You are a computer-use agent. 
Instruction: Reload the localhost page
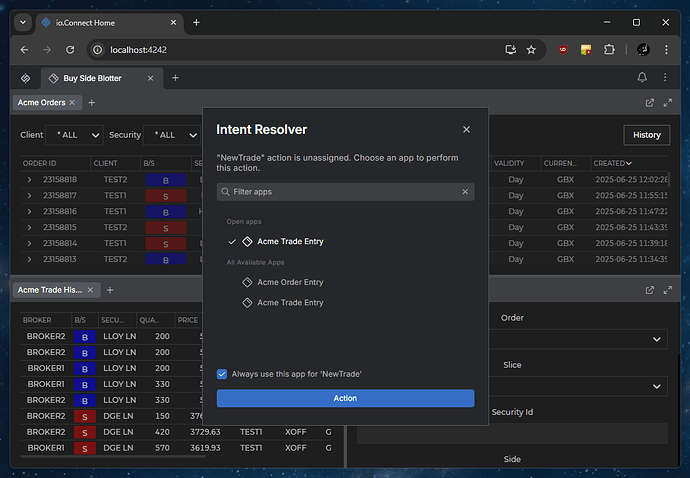pyautogui.click(x=70, y=49)
